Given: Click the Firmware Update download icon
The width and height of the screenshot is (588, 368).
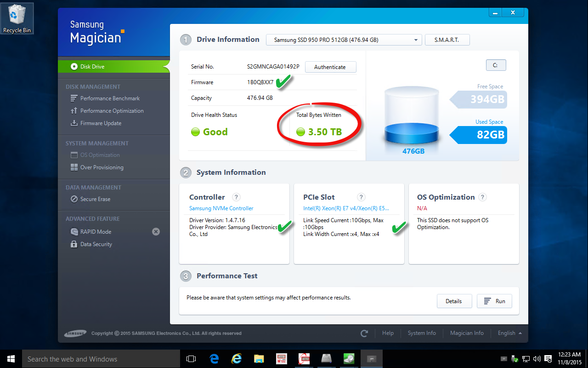Looking at the screenshot, I should point(73,123).
